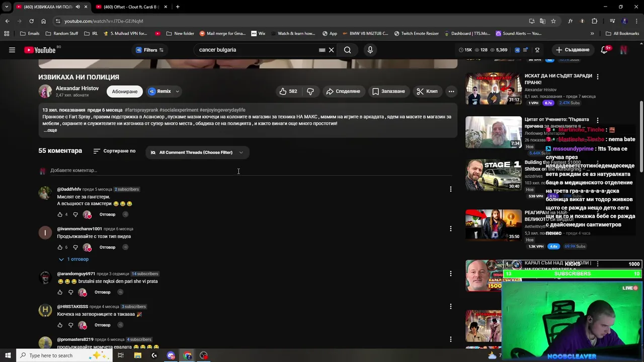Open the Random Stuff bookmarks folder

(61, 34)
